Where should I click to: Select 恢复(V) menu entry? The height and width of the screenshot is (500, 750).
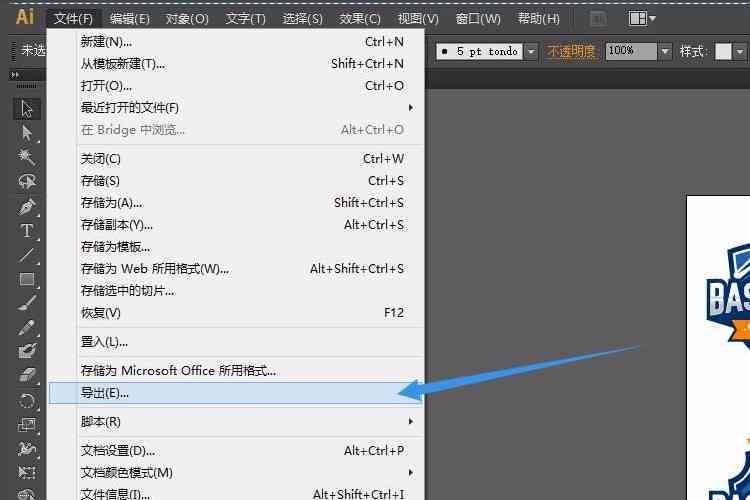tap(236, 313)
